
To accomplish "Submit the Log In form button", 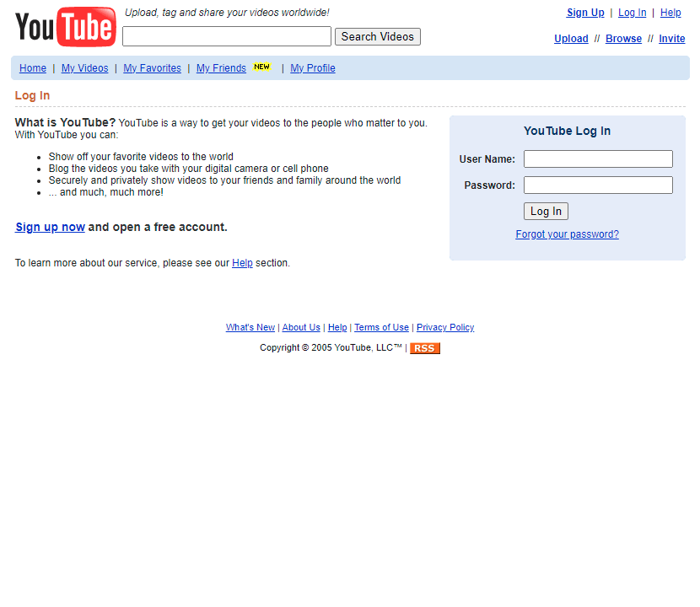I will [x=546, y=211].
